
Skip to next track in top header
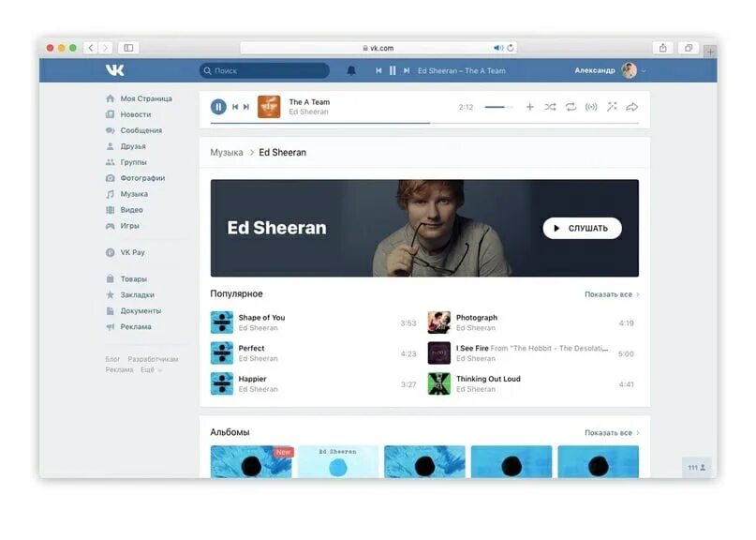407,71
